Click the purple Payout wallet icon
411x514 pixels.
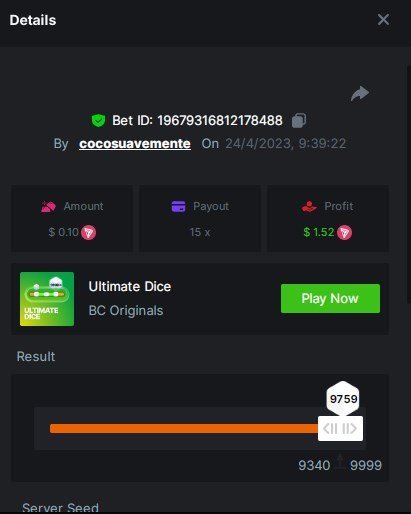[178, 206]
